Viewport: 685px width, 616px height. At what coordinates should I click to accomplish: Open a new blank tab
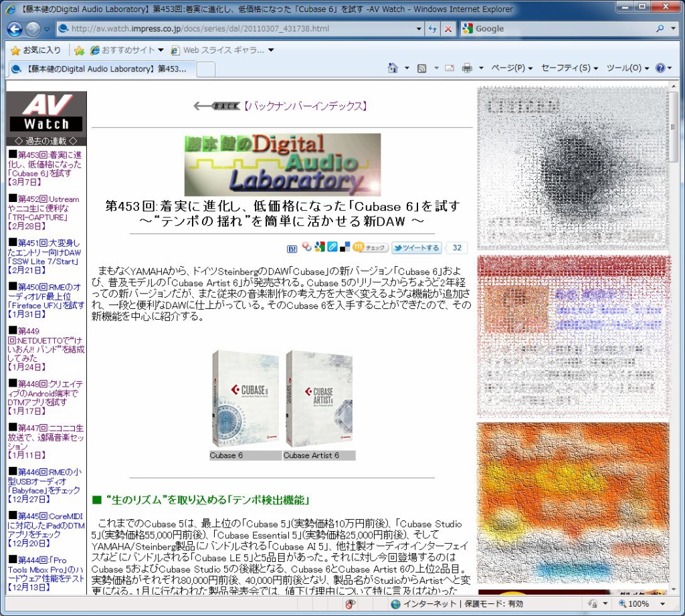pyautogui.click(x=206, y=69)
